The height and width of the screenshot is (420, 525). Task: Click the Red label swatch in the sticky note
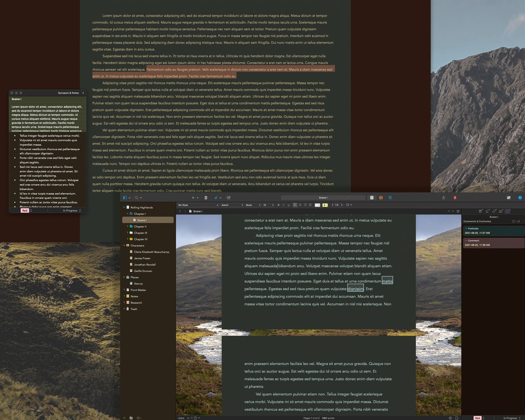(24, 210)
